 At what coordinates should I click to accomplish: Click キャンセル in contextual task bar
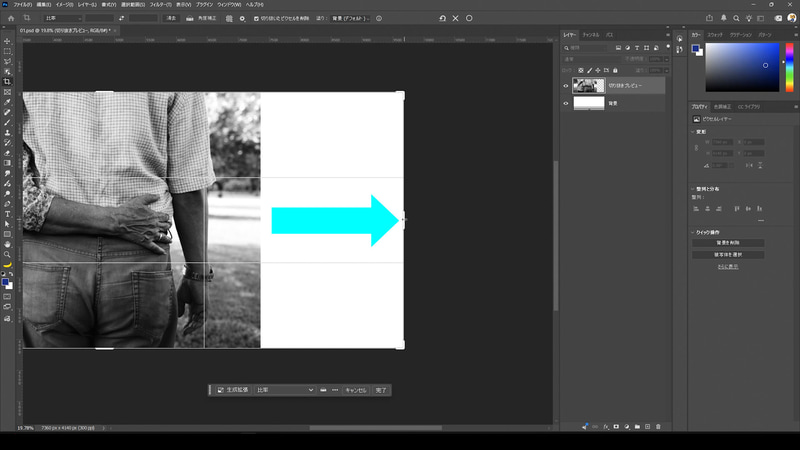click(356, 390)
